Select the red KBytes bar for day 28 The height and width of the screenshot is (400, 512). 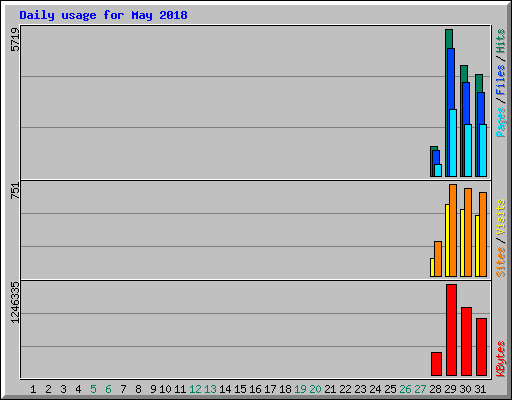(x=436, y=364)
